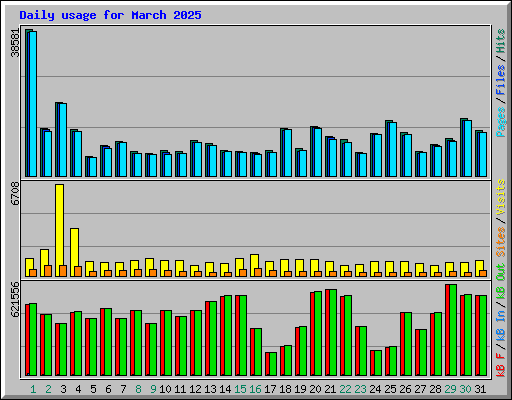Click the tallest green kB bar for day 29
This screenshot has width=512, height=400.
coord(453,330)
